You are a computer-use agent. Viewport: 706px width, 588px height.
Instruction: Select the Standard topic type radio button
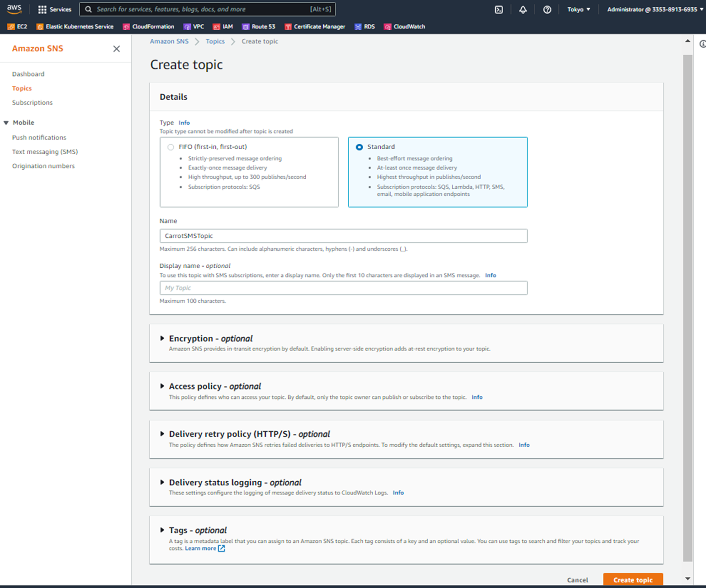point(359,147)
